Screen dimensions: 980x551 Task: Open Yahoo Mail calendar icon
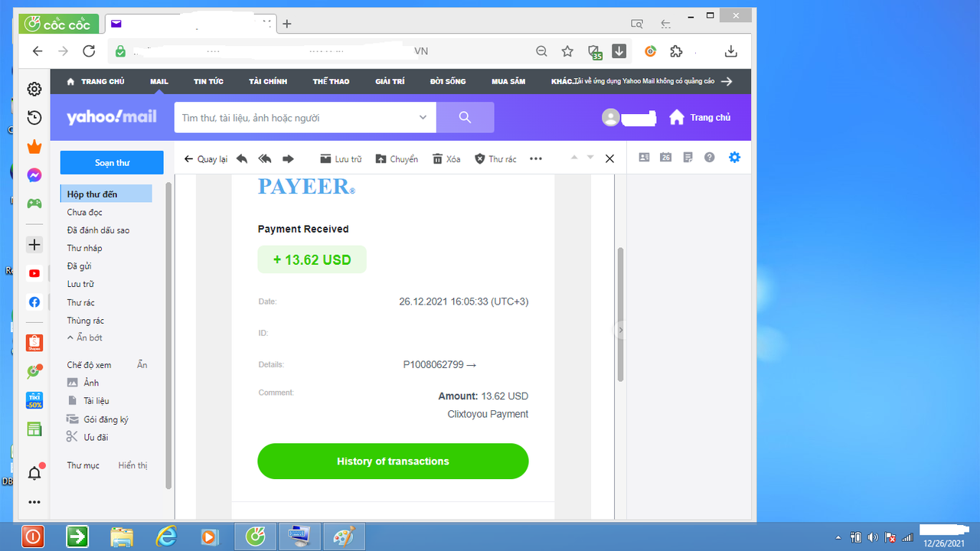pyautogui.click(x=666, y=157)
